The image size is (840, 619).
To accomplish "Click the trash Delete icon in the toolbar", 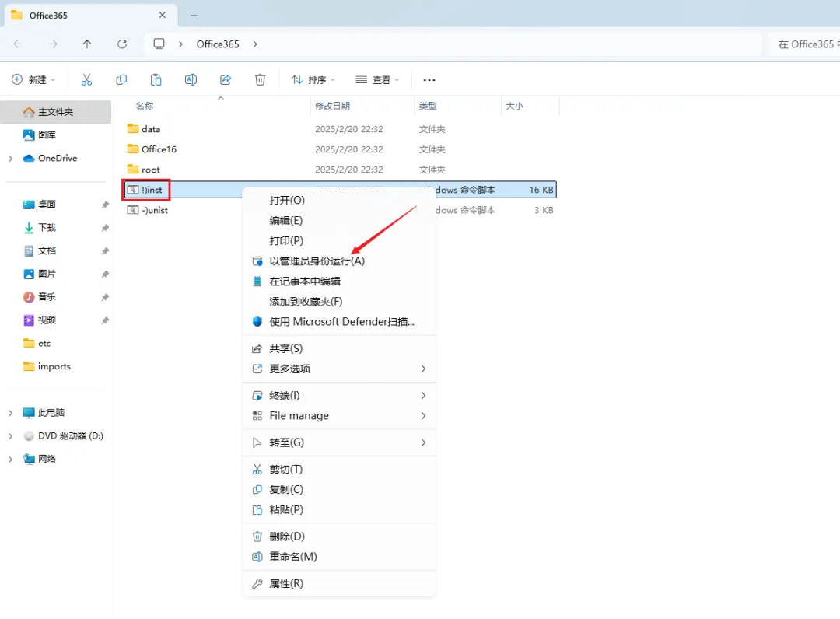I will (x=260, y=79).
